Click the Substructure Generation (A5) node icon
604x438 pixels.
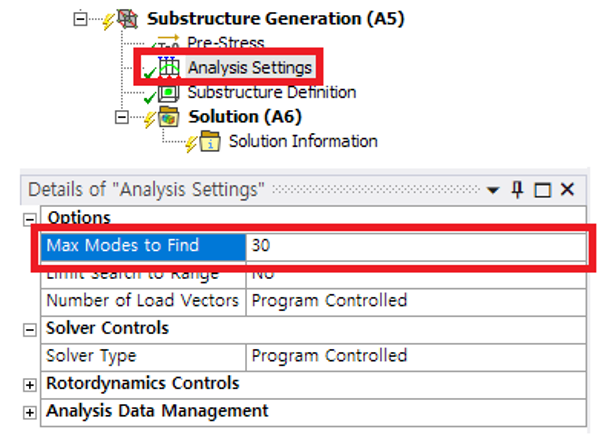pos(128,18)
